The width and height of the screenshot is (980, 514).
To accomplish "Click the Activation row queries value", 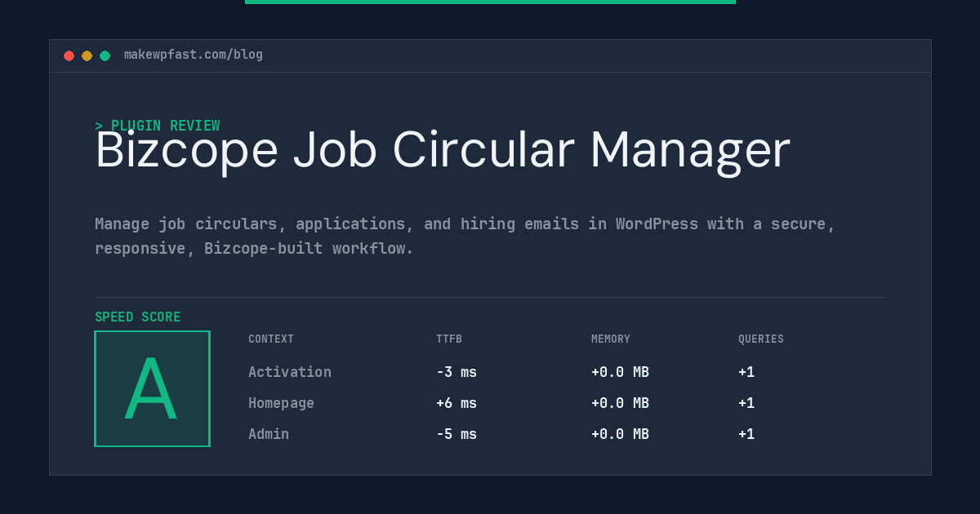I will coord(746,372).
